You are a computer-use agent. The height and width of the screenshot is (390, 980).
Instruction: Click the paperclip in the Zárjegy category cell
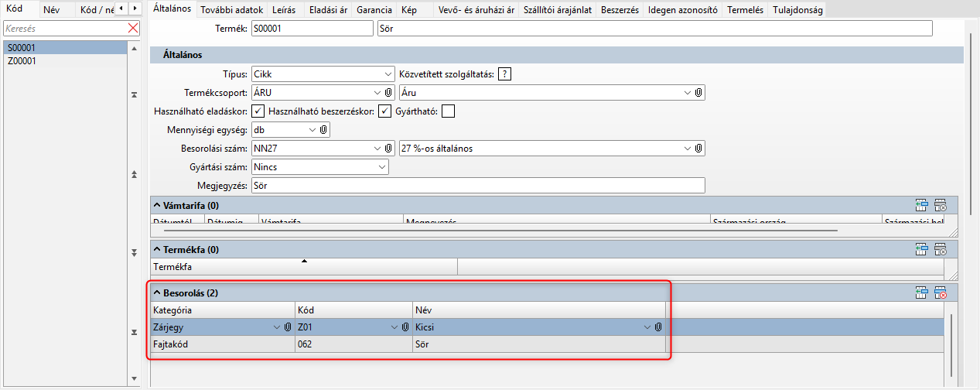pyautogui.click(x=288, y=327)
